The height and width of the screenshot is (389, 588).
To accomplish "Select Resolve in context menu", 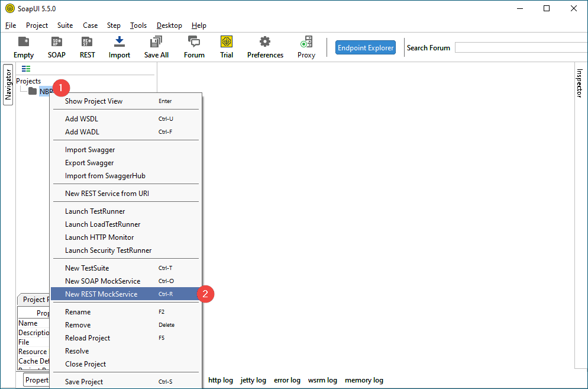I will 125,351.
